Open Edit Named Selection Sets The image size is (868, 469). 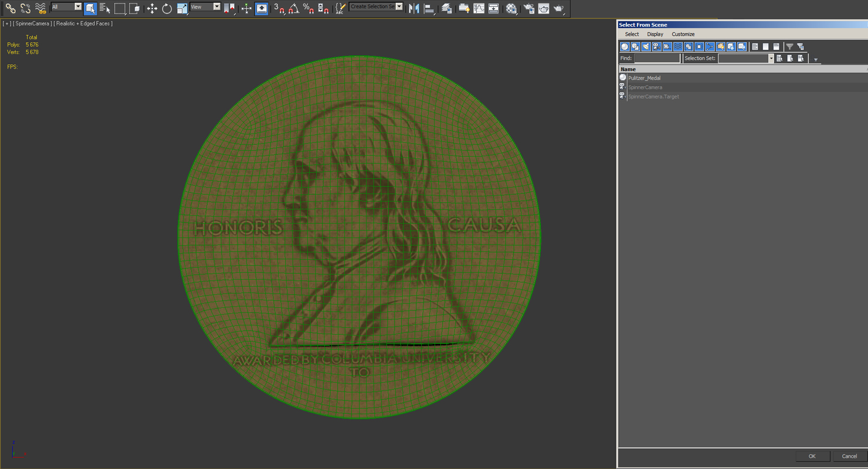340,8
